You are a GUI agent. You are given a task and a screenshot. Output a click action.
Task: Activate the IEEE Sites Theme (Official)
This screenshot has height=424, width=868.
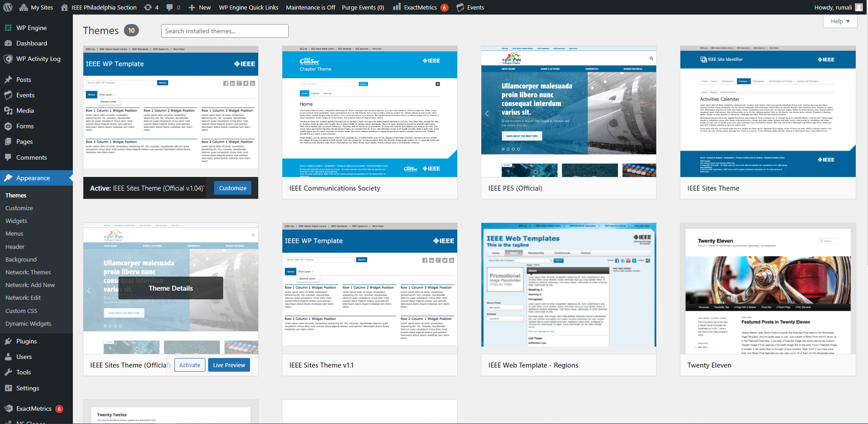point(189,364)
